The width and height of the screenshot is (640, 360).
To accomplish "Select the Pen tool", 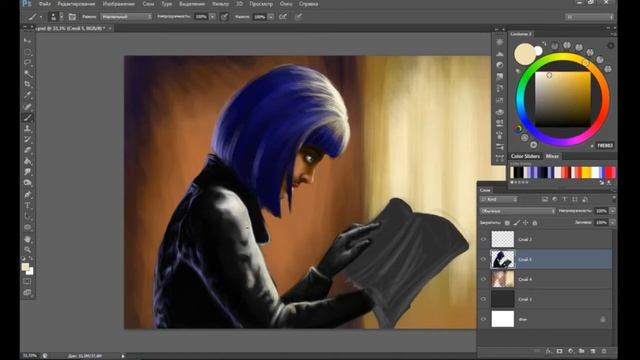I will 27,194.
